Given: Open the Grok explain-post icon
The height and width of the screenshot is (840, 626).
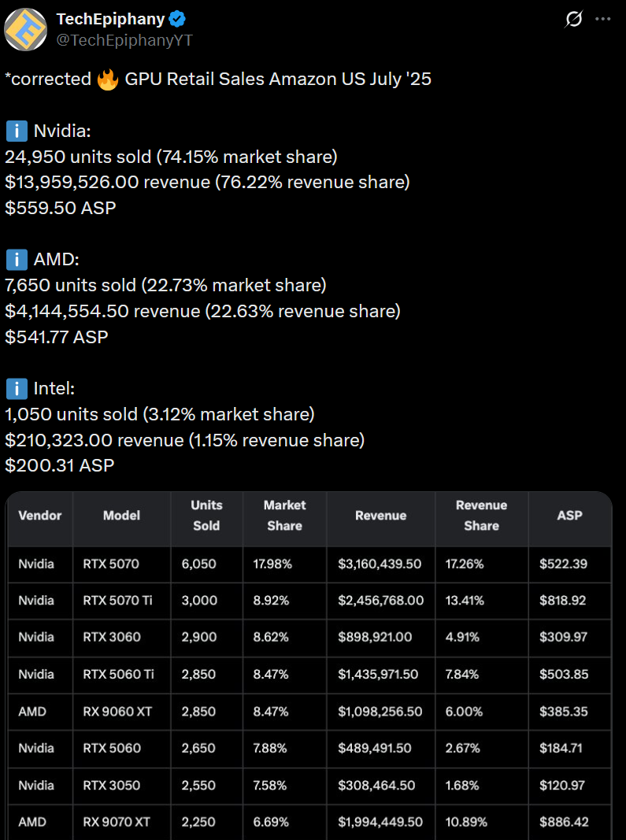Looking at the screenshot, I should [574, 19].
